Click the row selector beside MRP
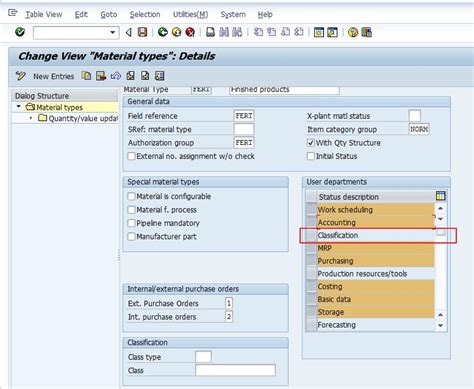This screenshot has width=474, height=389. 311,248
